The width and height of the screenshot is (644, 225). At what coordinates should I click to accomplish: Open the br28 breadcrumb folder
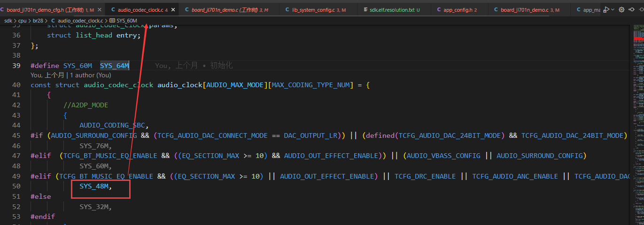pyautogui.click(x=38, y=21)
